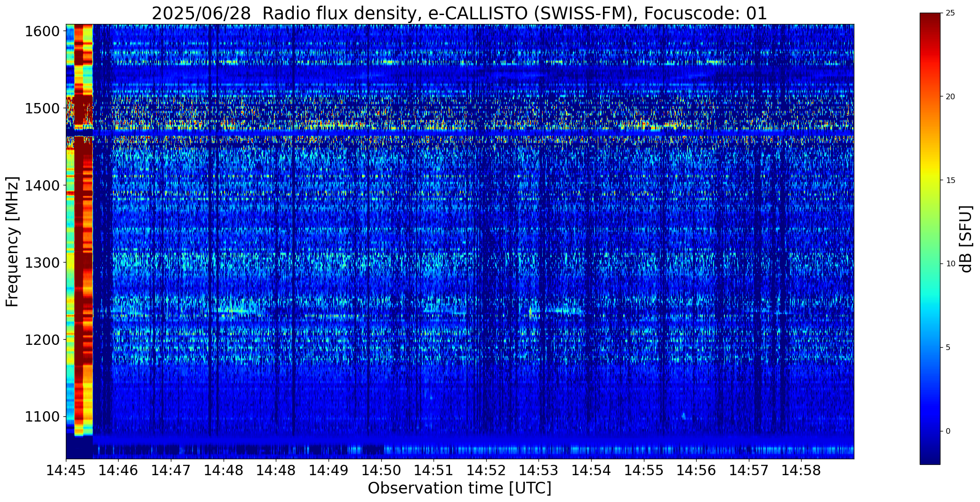This screenshot has height=502, width=980.
Task: Click the colorbar tick value 20
Action: pos(950,97)
